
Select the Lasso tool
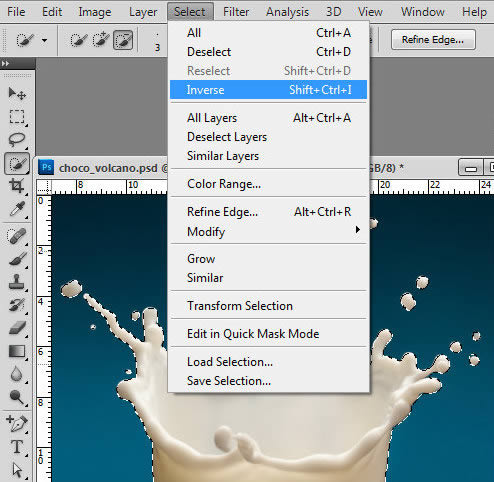click(17, 139)
